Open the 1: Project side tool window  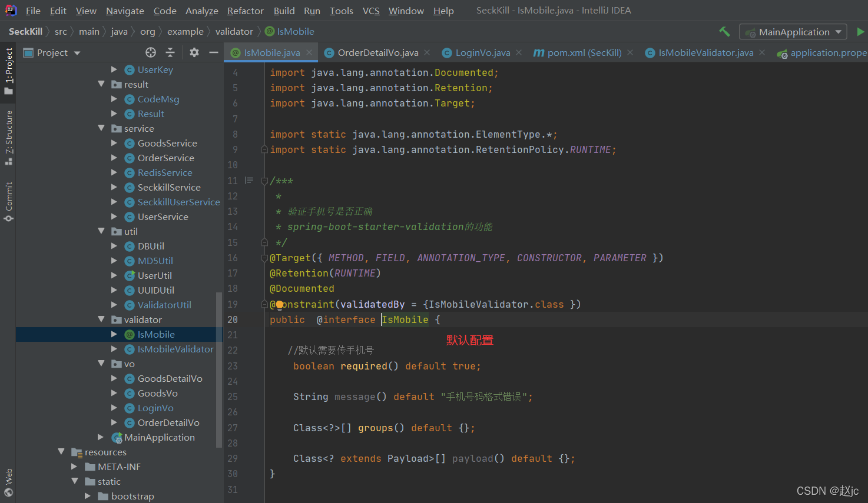pos(8,71)
